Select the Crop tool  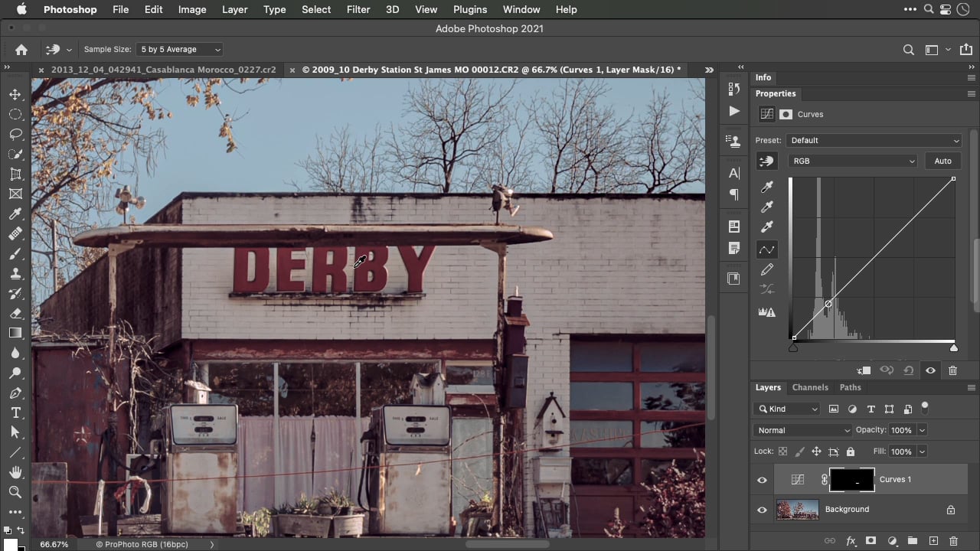pos(15,174)
